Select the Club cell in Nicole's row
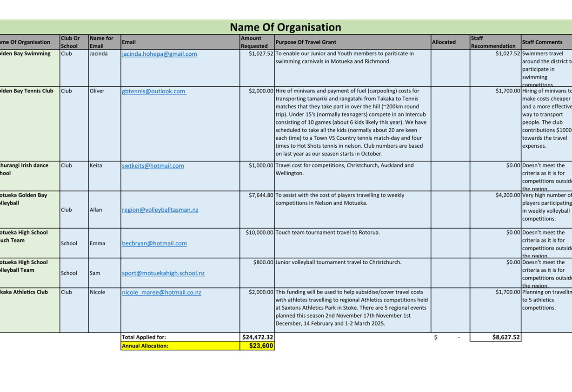This screenshot has height=392, width=572. (74, 310)
